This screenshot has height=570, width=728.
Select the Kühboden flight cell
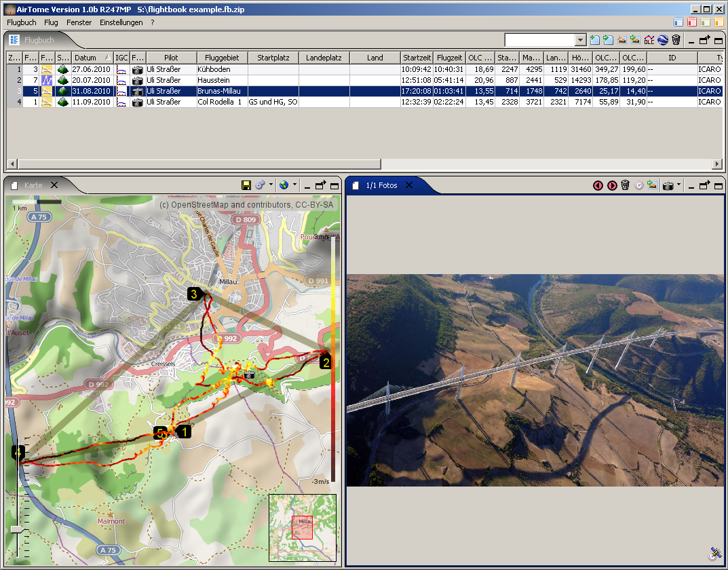pyautogui.click(x=222, y=70)
